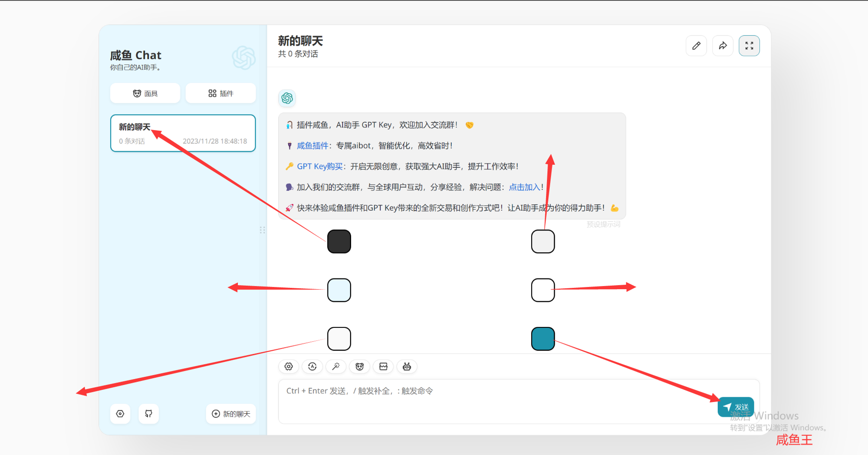Start a new chat with 新的聊天 button
This screenshot has height=455, width=868.
click(231, 414)
